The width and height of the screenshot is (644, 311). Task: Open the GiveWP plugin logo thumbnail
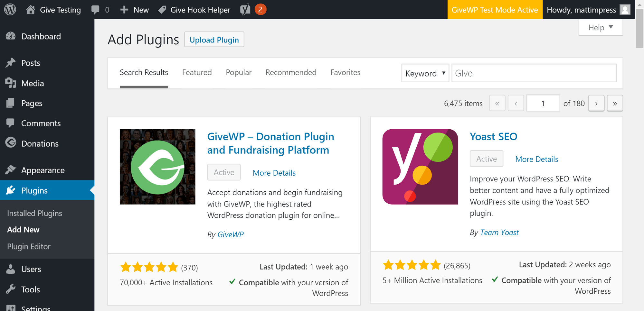tap(157, 167)
